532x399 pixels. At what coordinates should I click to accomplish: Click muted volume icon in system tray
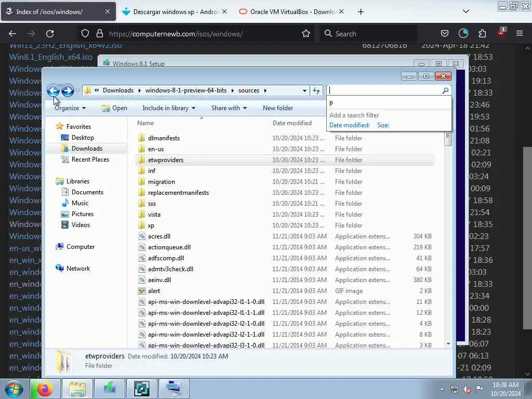467,390
